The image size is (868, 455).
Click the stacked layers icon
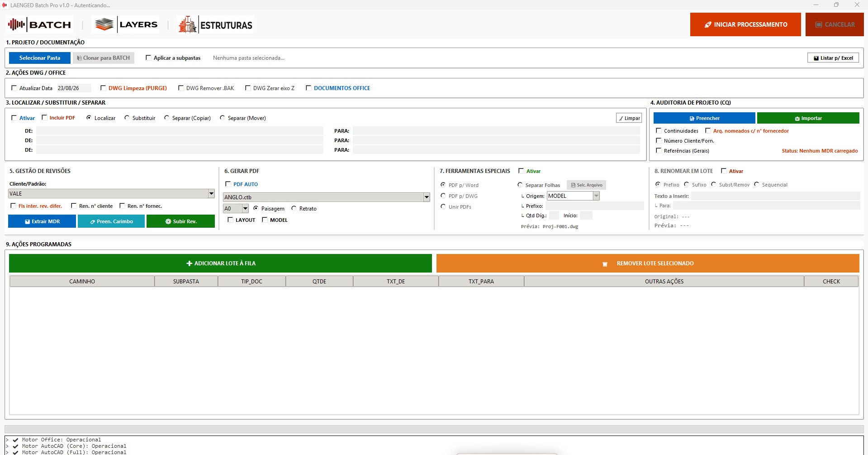coord(104,24)
